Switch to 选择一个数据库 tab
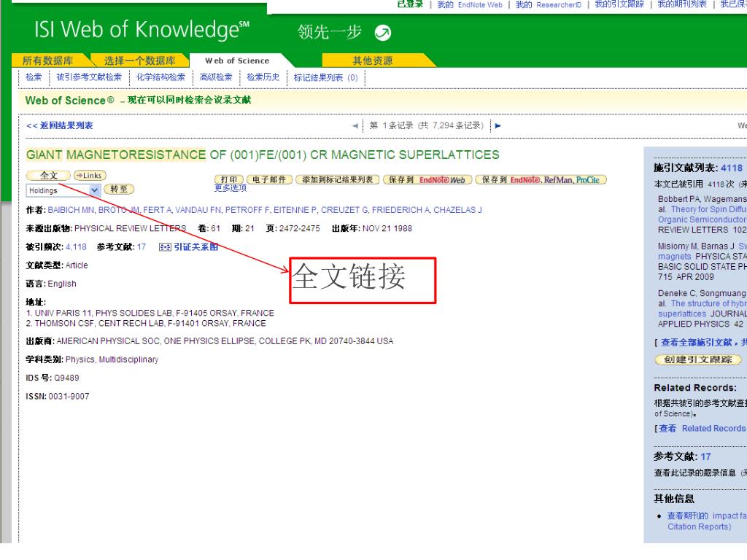Image resolution: width=747 pixels, height=560 pixels. tap(139, 61)
